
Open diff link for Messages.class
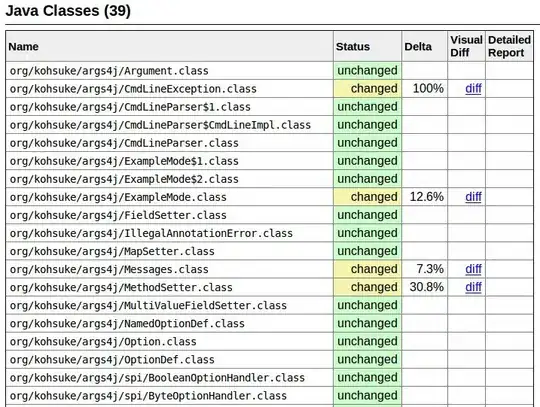pos(473,269)
